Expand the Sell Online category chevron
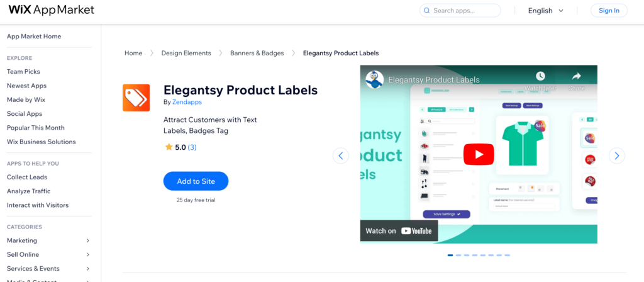 tap(87, 254)
